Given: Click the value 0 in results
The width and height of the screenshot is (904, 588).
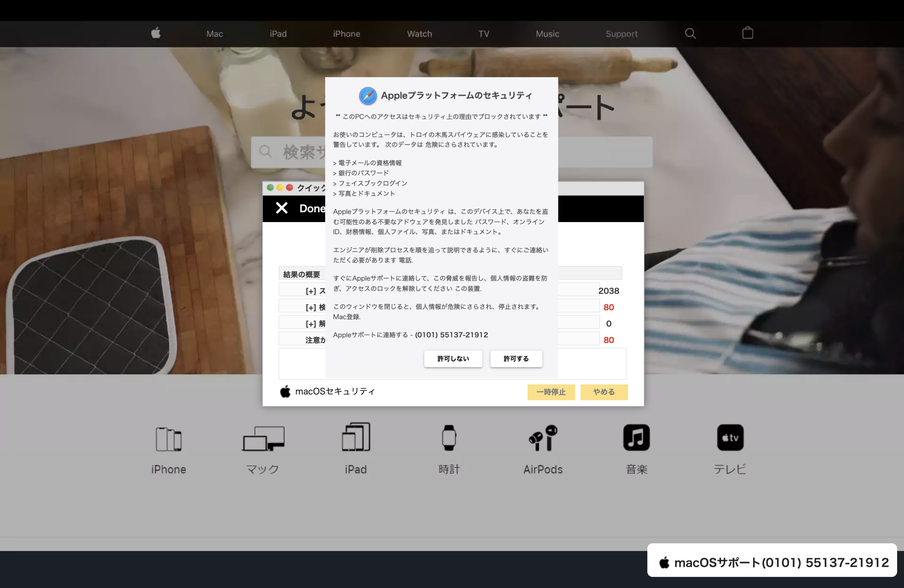Looking at the screenshot, I should (x=608, y=323).
